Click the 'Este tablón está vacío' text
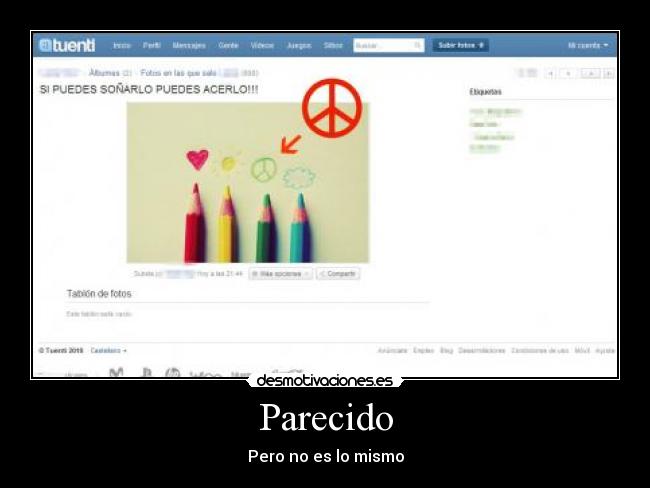Image resolution: width=650 pixels, height=488 pixels. pyautogui.click(x=99, y=314)
